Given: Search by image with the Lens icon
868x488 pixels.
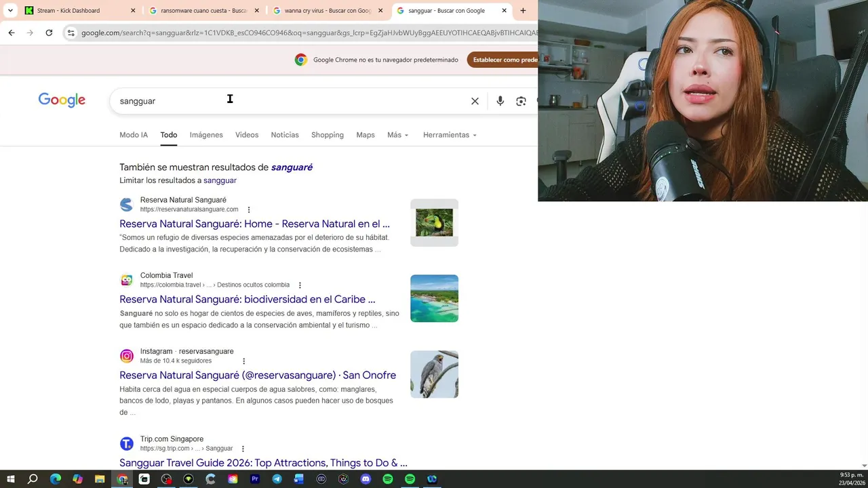Looking at the screenshot, I should tap(521, 101).
